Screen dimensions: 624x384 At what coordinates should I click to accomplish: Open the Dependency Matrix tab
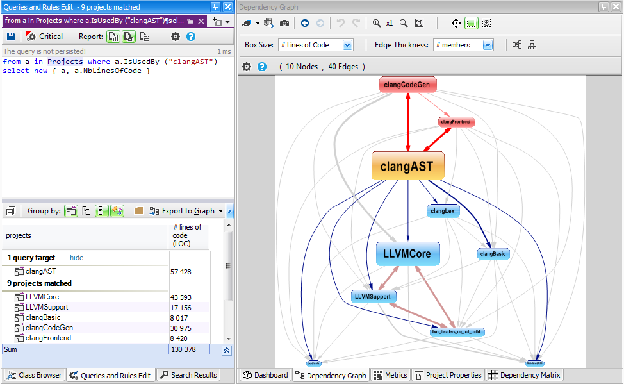point(525,375)
